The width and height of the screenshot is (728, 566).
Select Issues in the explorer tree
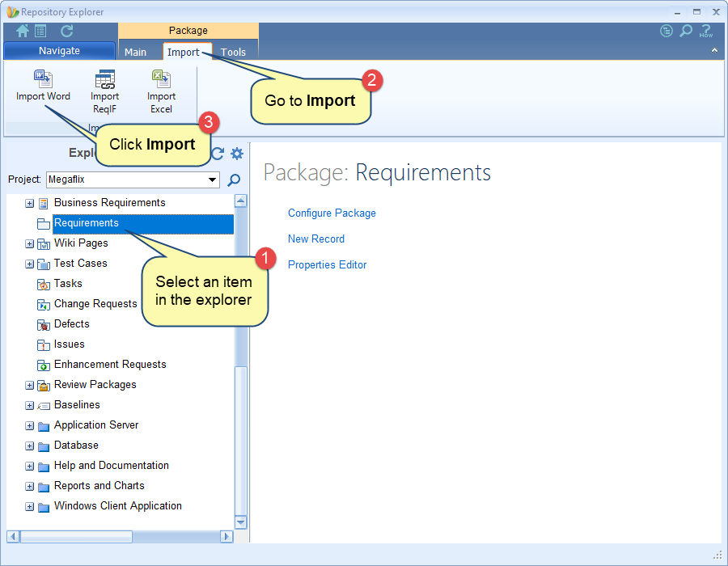point(70,344)
